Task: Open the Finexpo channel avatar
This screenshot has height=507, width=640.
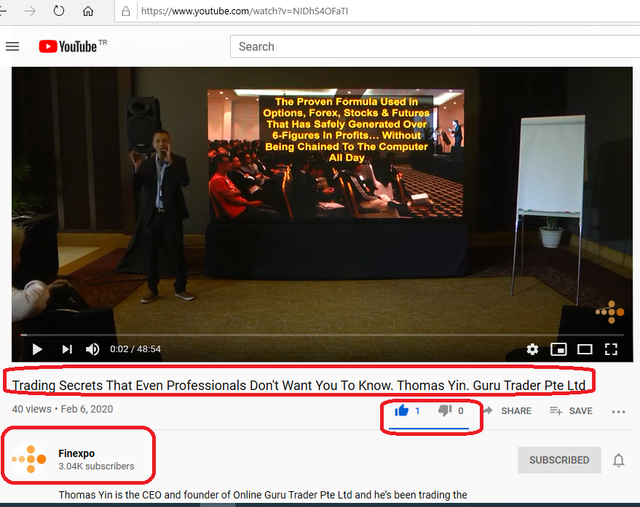Action: point(29,459)
